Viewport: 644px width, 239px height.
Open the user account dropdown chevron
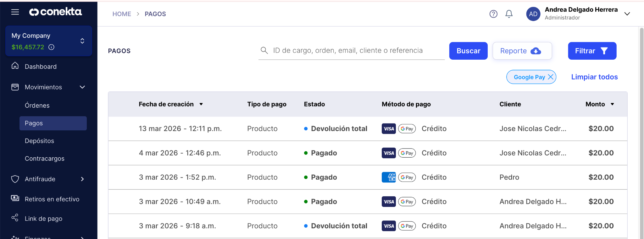pos(627,14)
